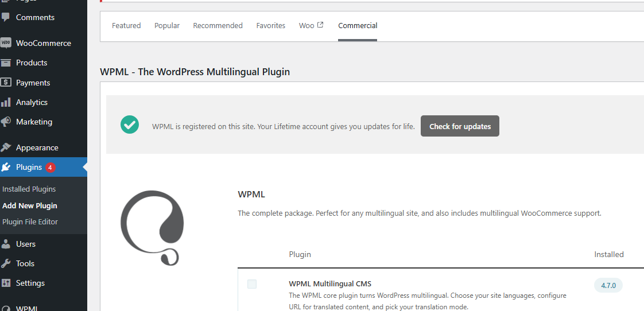644x311 pixels.
Task: Click the Check for updates button
Action: (x=460, y=126)
